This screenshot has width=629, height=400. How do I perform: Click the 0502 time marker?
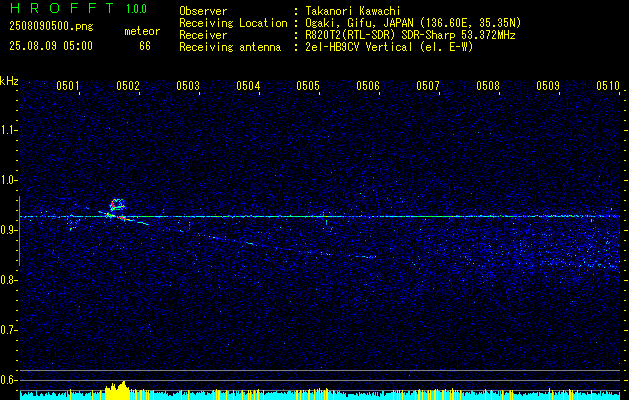click(128, 85)
